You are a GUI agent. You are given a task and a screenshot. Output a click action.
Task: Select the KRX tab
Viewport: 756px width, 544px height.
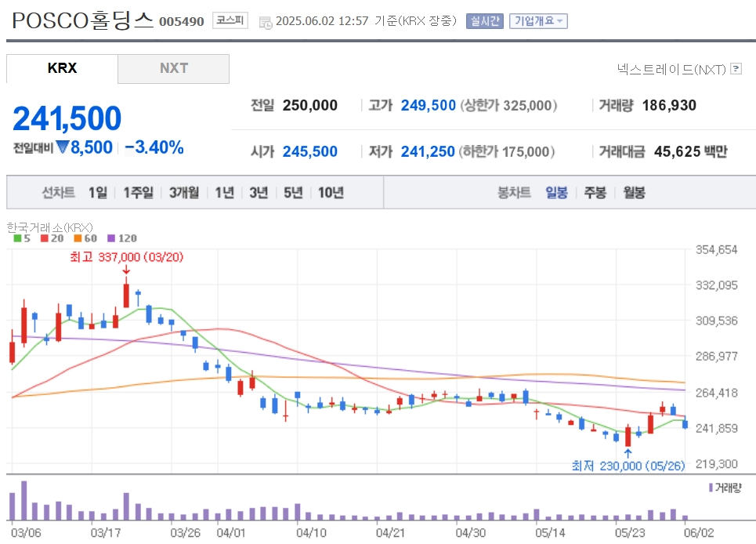[62, 68]
